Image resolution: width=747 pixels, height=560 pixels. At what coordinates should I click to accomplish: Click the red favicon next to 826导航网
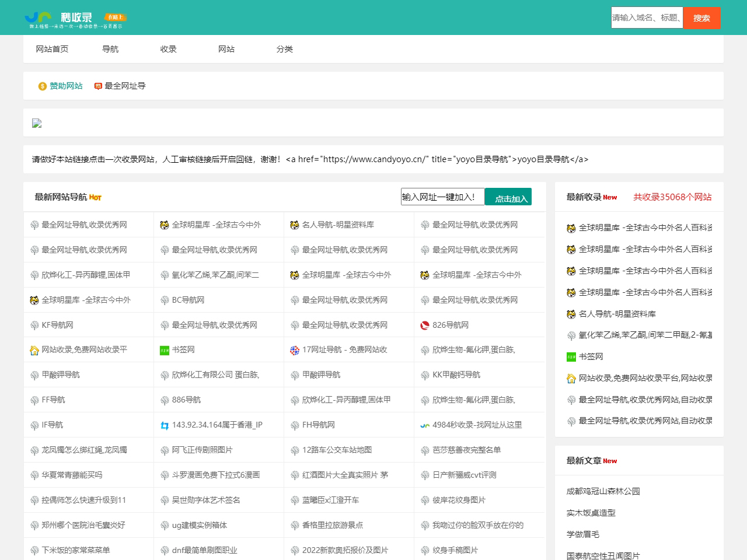[x=425, y=325]
